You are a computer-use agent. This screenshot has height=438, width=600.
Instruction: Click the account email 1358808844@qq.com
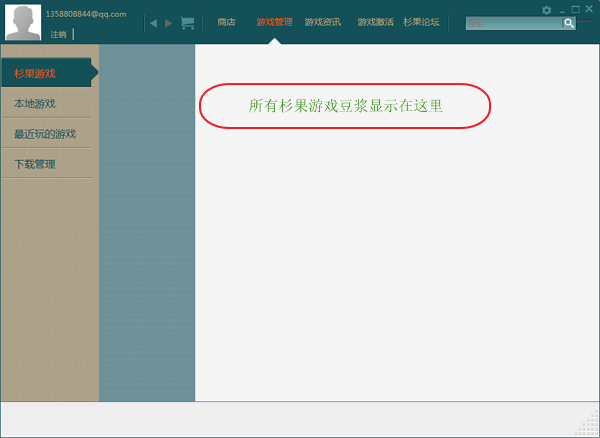click(x=86, y=14)
